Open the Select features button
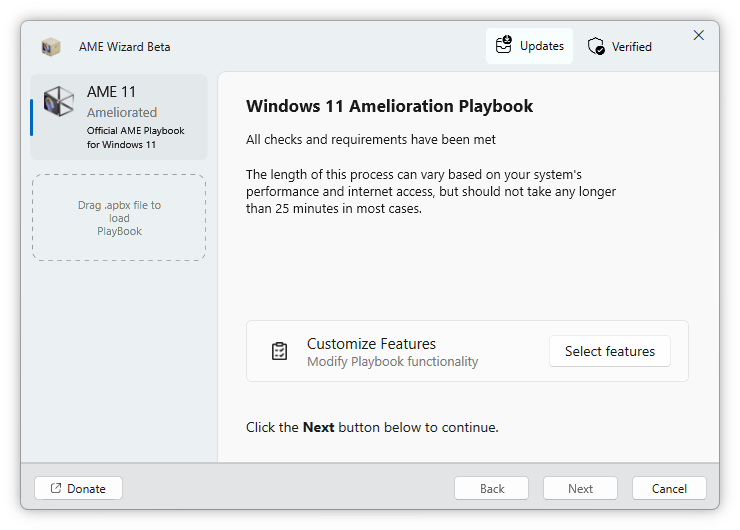Screen dimensions: 740x530 (610, 351)
